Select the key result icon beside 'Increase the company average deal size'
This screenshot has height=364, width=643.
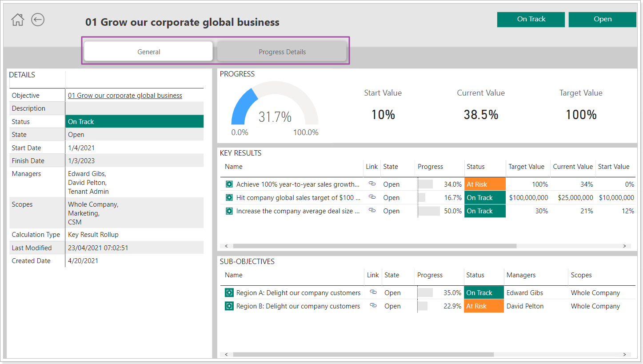229,211
